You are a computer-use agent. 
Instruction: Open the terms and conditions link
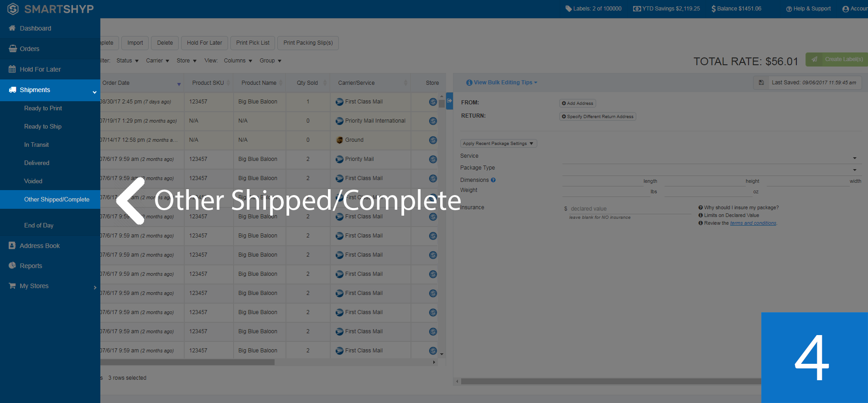[x=753, y=223]
